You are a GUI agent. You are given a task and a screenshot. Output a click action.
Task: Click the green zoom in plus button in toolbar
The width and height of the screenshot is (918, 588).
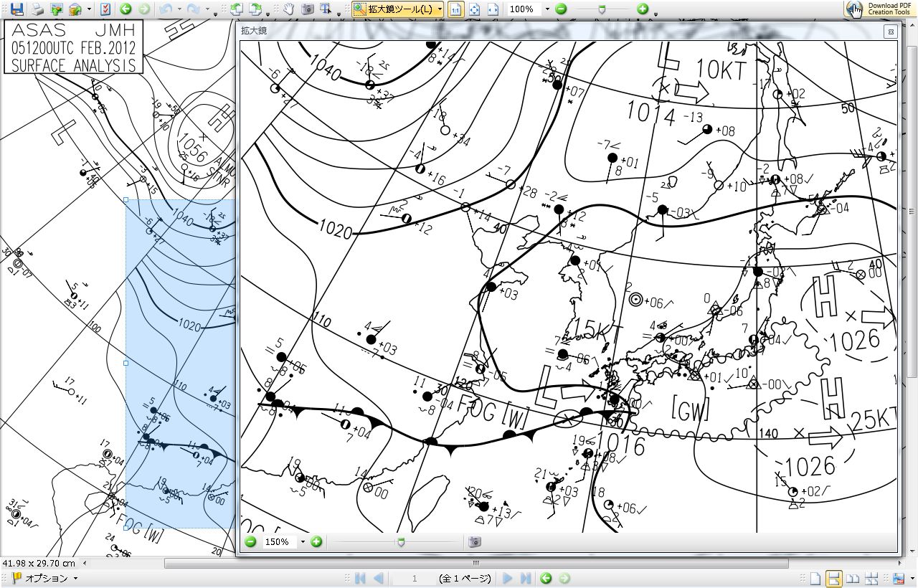[x=643, y=9]
